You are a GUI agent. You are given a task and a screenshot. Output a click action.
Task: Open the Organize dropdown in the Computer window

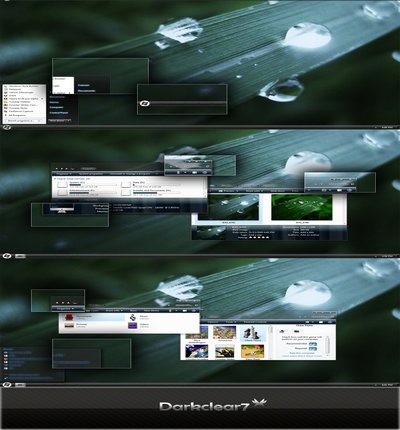(63, 174)
